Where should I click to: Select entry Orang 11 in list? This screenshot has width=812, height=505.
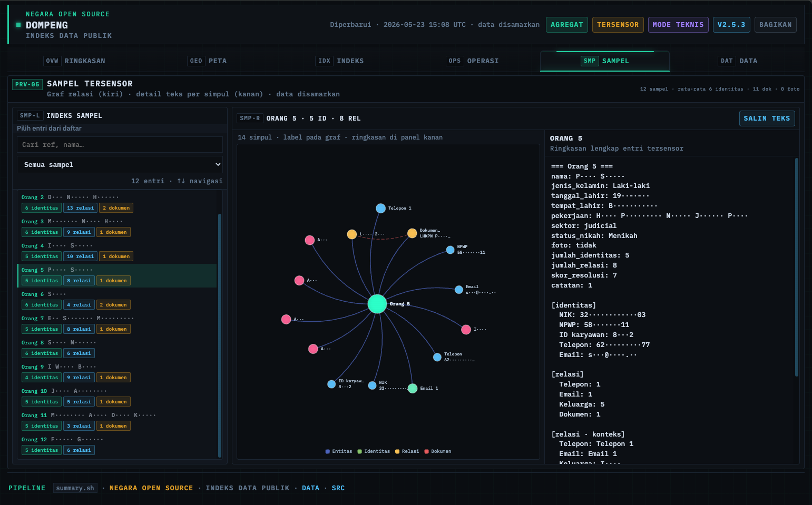point(118,421)
